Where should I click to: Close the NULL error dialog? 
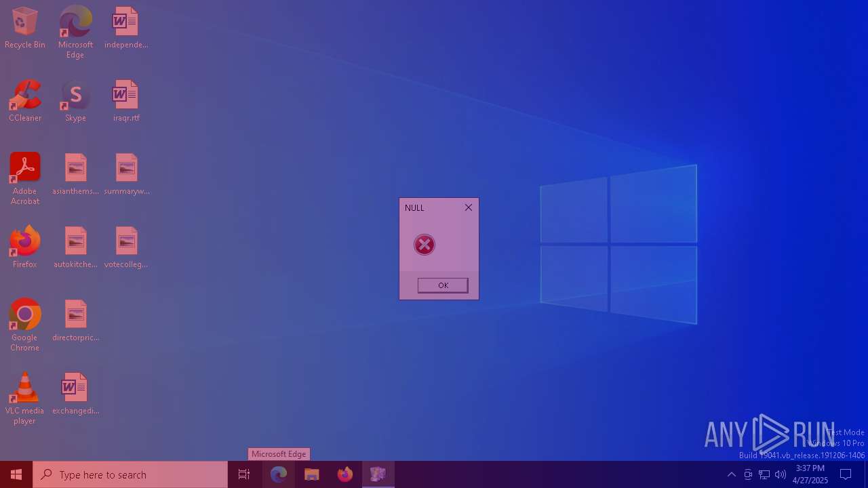pos(469,207)
